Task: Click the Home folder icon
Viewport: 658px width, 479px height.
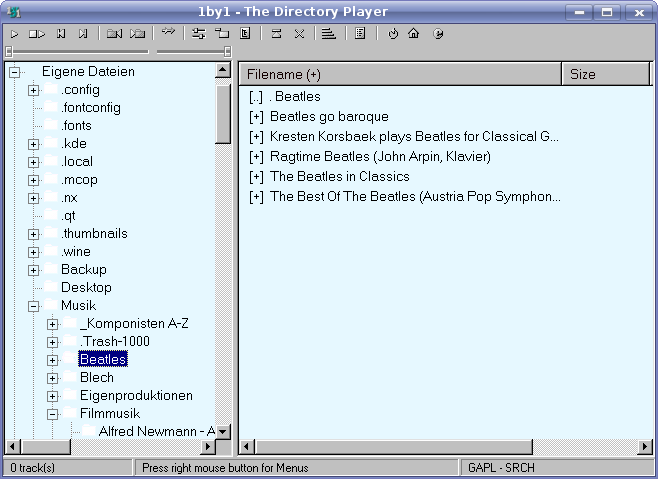Action: 414,33
